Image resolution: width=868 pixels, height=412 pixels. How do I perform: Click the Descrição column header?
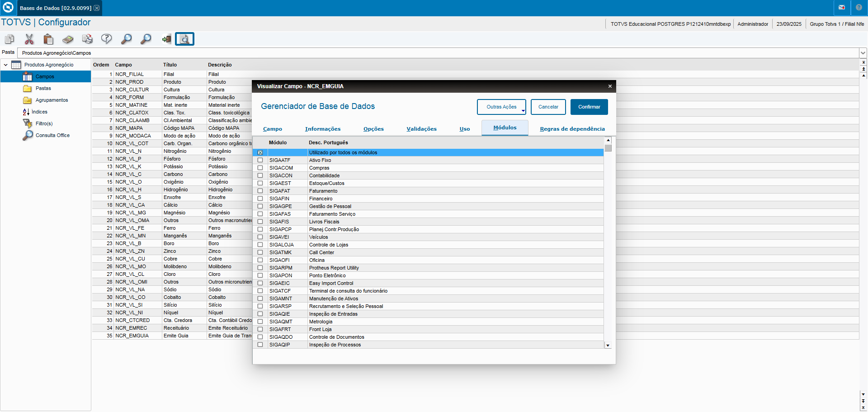point(220,65)
